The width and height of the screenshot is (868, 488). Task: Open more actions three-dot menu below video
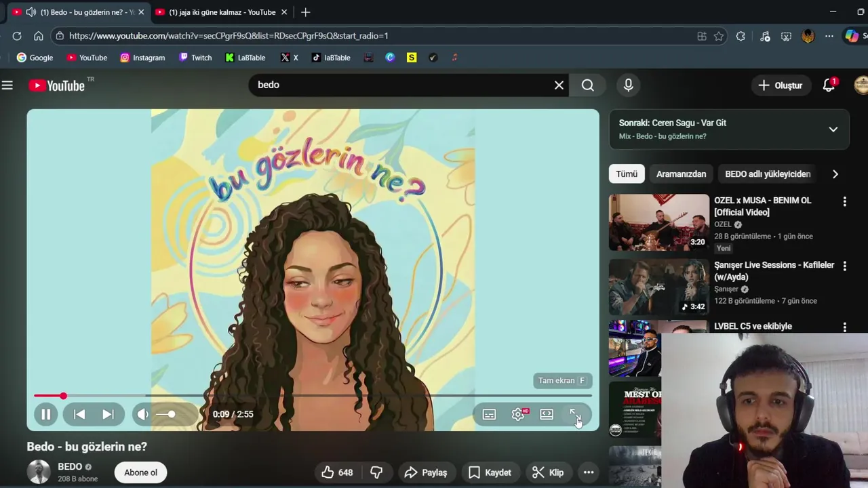click(x=589, y=472)
